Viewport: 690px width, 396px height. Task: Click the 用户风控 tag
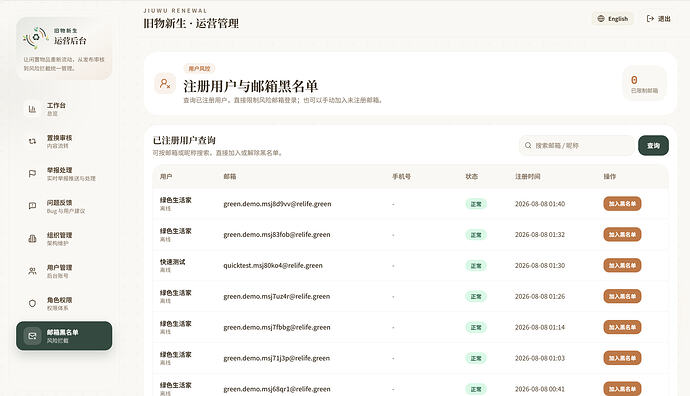click(x=199, y=69)
